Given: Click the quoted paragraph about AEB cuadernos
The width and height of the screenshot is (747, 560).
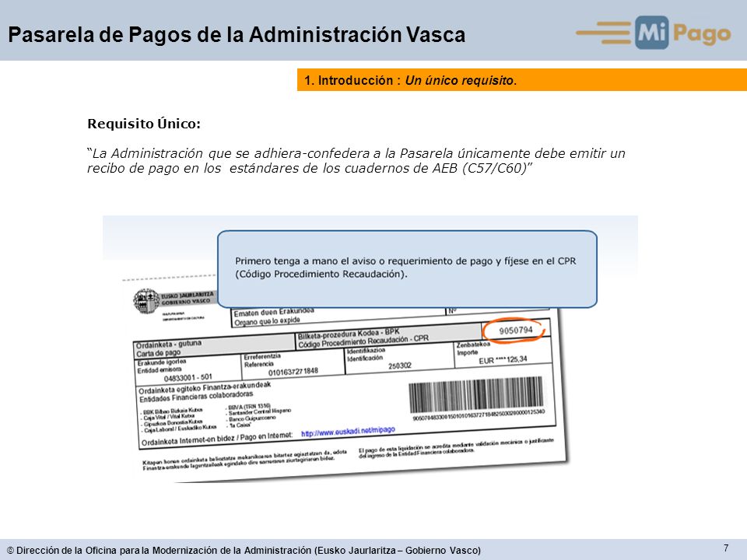Looking at the screenshot, I should point(356,160).
